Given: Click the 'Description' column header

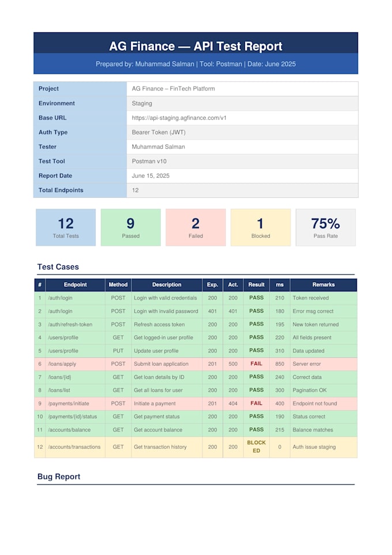Looking at the screenshot, I should click(x=167, y=284).
